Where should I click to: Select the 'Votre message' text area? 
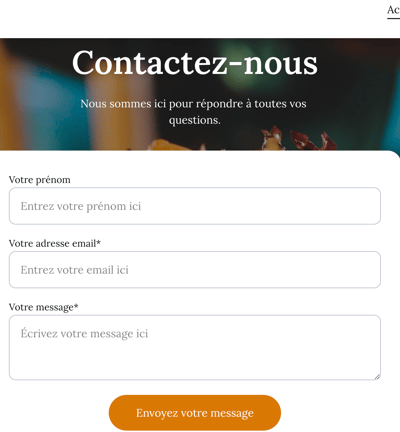click(195, 347)
